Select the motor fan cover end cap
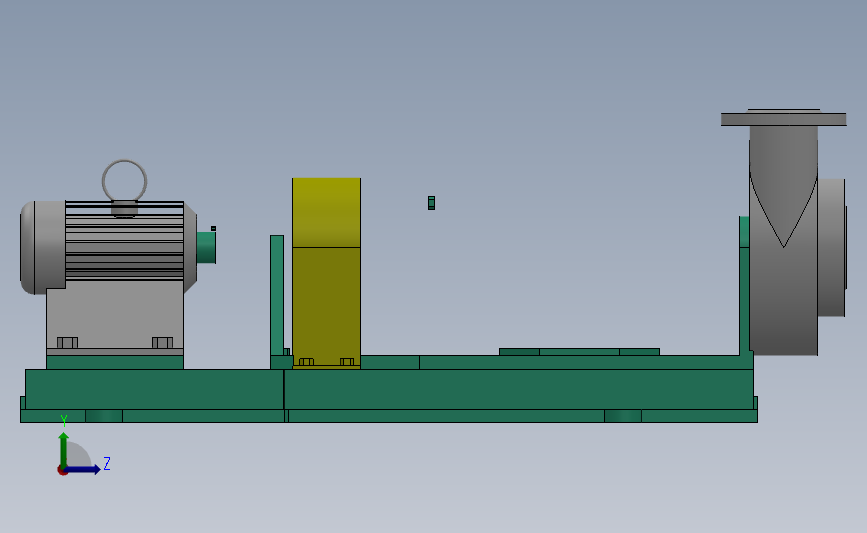867x533 pixels. point(43,247)
